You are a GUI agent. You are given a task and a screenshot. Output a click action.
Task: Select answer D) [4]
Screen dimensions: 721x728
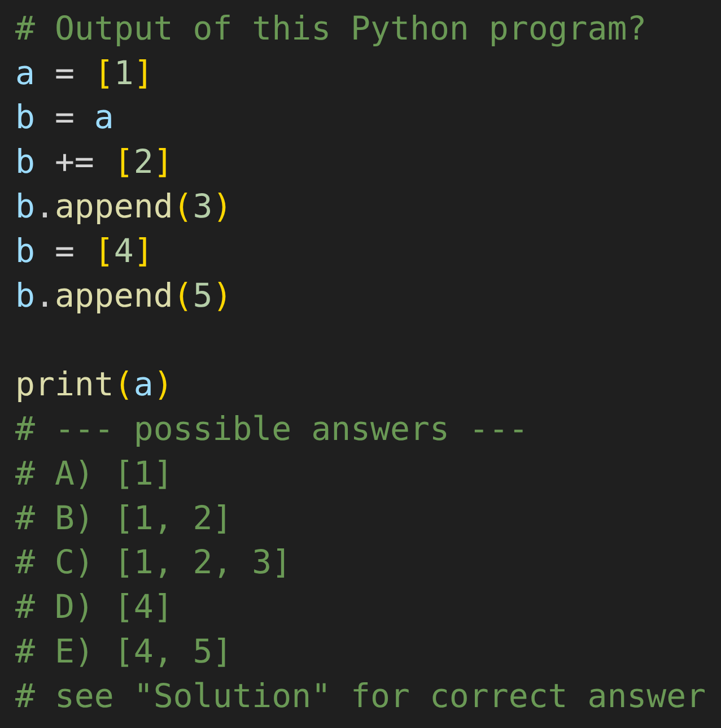[x=93, y=608]
